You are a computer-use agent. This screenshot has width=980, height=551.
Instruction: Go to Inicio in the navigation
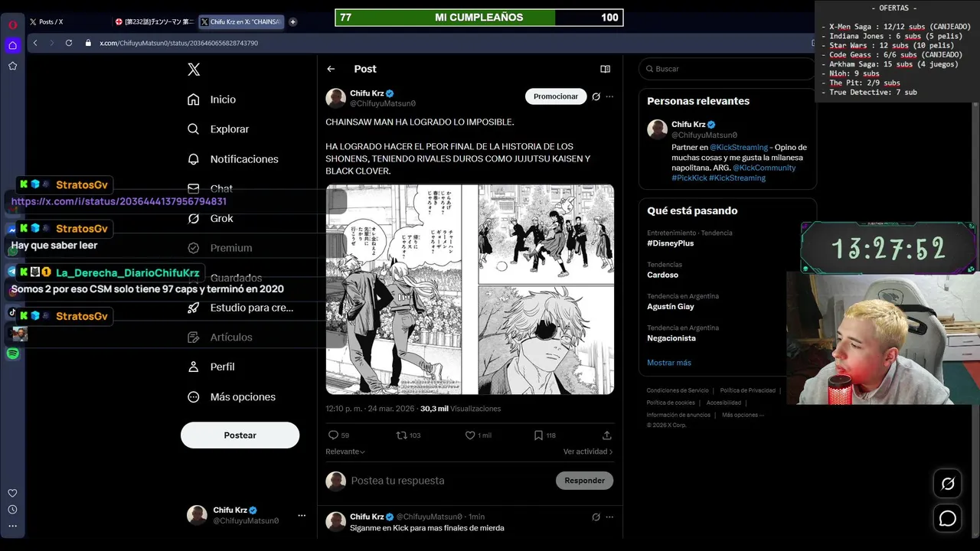(x=212, y=99)
